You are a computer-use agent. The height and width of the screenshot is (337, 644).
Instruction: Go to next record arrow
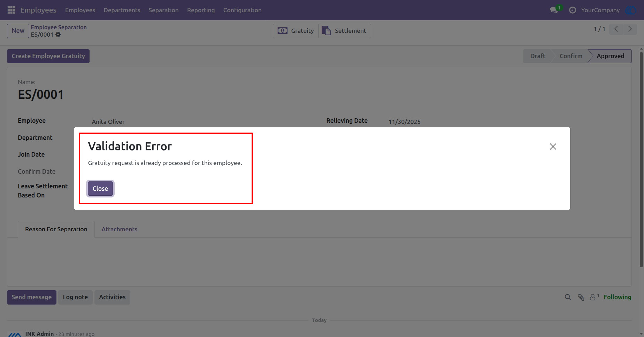click(630, 29)
